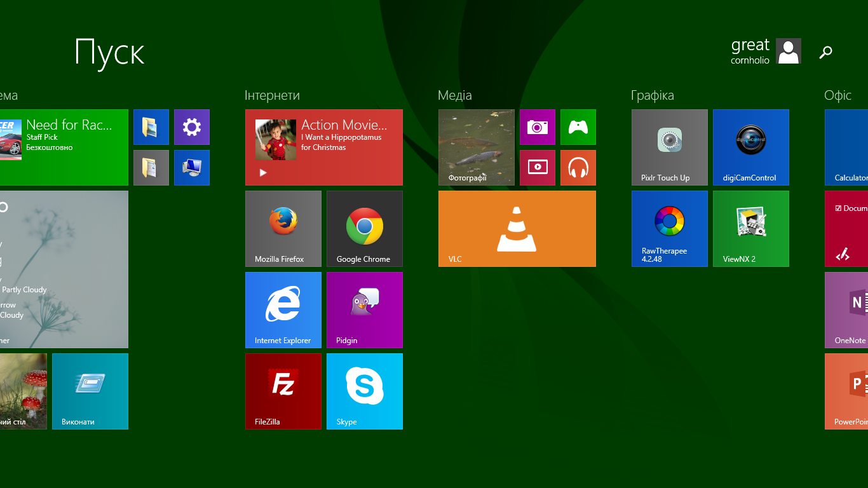Click the Медіа group heading
The image size is (868, 488).
point(455,95)
